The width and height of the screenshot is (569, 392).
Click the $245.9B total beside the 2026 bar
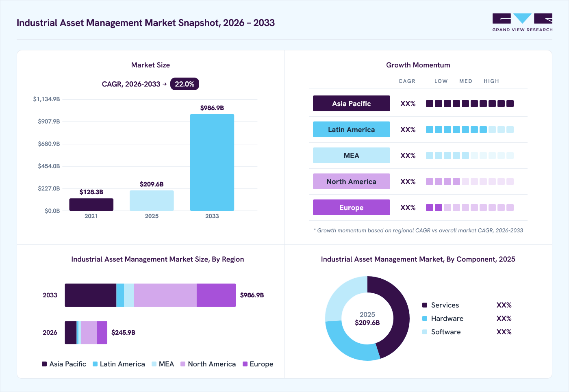pos(124,333)
